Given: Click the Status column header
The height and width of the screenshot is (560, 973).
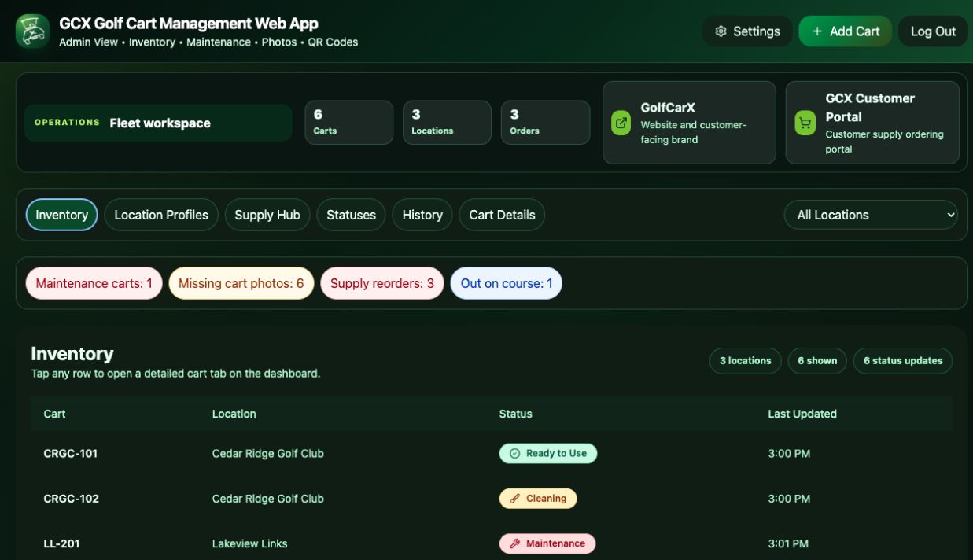Looking at the screenshot, I should (515, 414).
